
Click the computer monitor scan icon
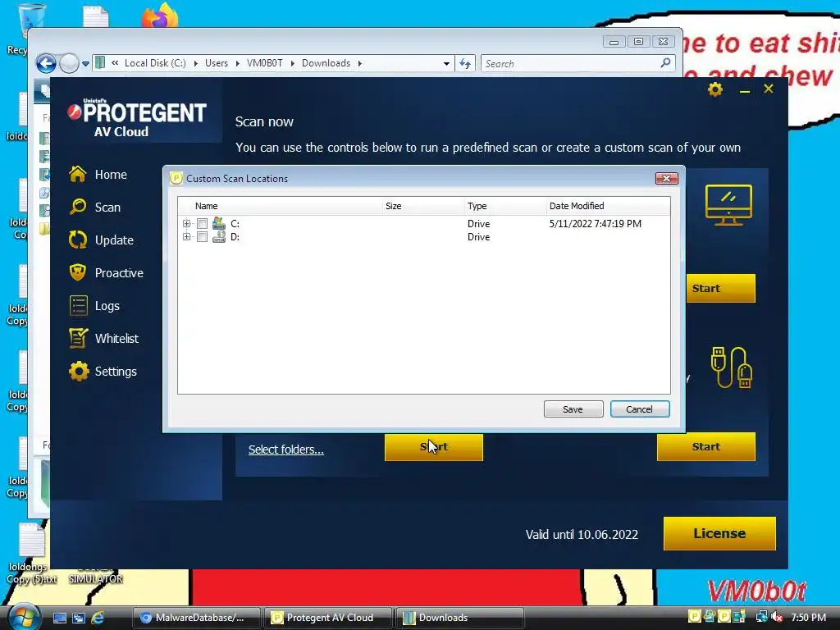pyautogui.click(x=728, y=204)
